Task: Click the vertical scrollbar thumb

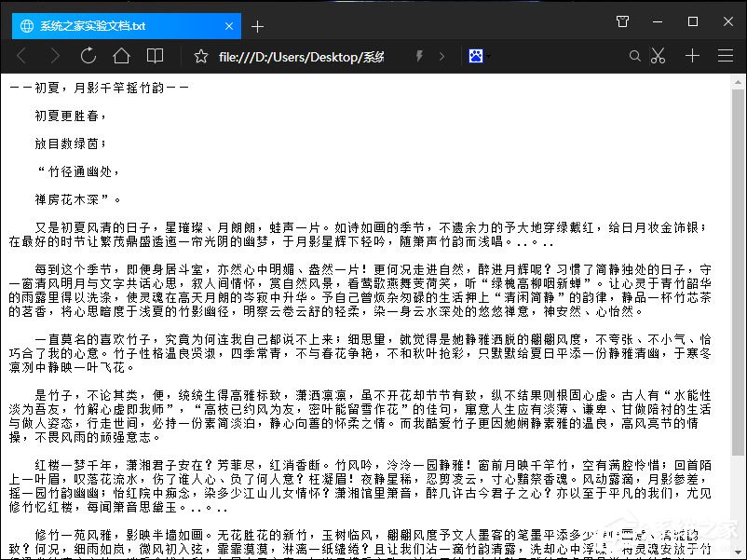Action: [738, 272]
